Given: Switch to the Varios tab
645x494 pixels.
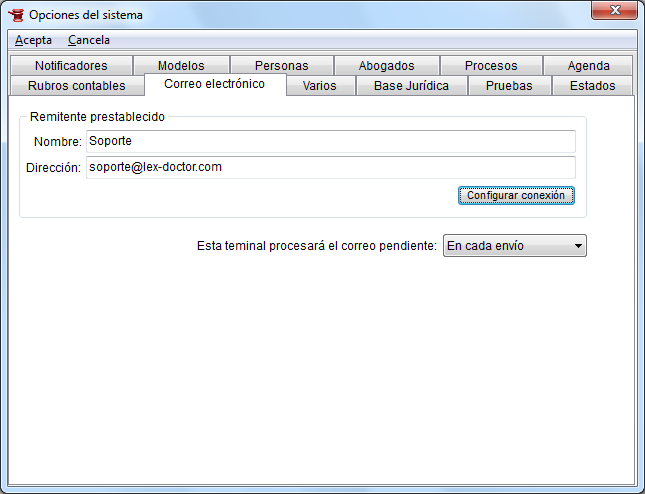Looking at the screenshot, I should 319,86.
